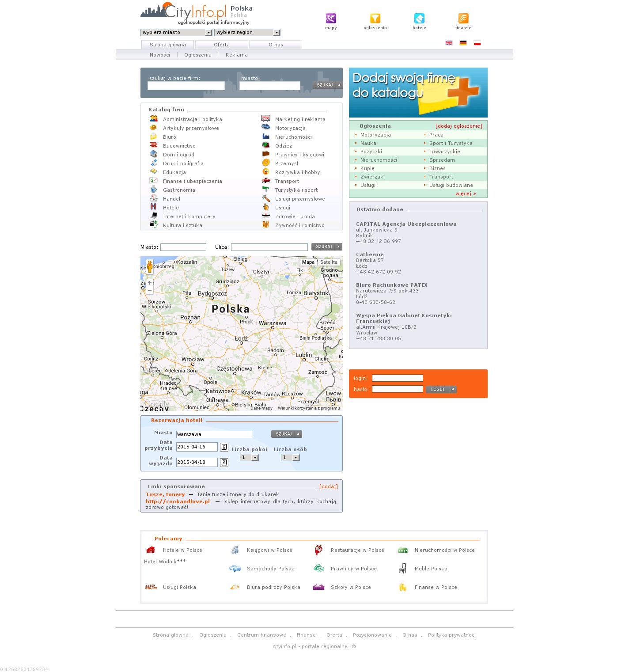This screenshot has width=629, height=672.
Task: Open departure date calendar picker
Action: (x=224, y=463)
